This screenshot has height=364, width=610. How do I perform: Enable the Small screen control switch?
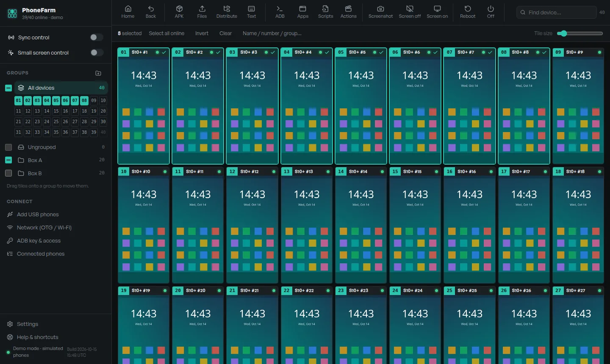coord(97,52)
